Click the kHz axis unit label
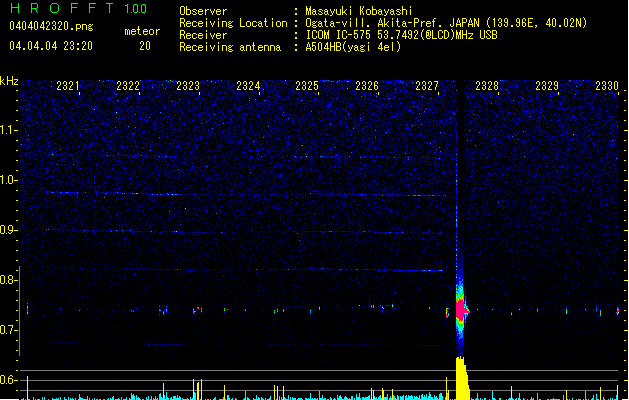Screen dimensions: 629x400 (x=9, y=81)
